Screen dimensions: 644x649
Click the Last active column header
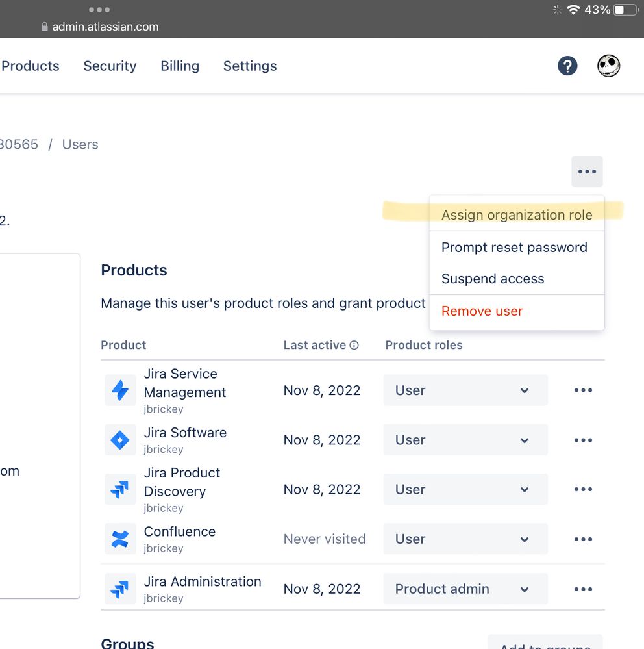(x=315, y=345)
